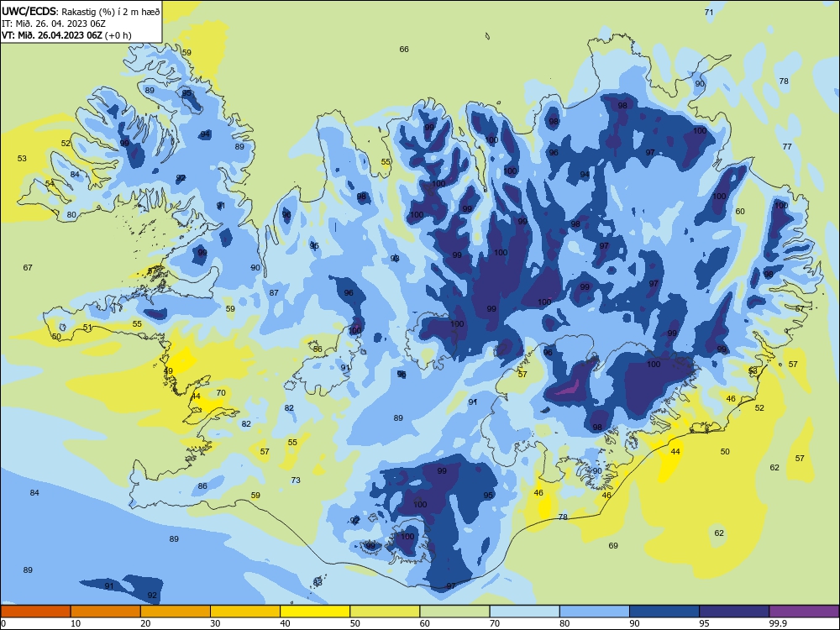Click the legend label '30'
The height and width of the screenshot is (630, 840).
[215, 623]
